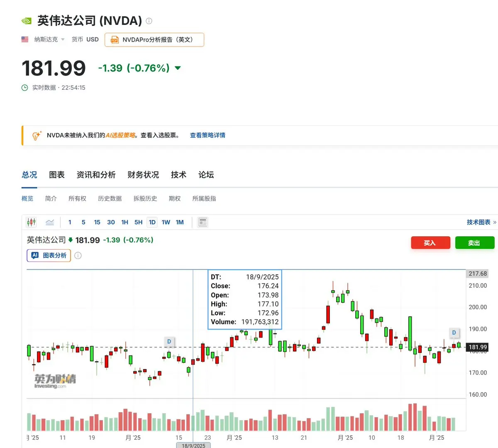498x448 pixels.
Task: Set chart interval to 5 minutes
Action: (83, 222)
